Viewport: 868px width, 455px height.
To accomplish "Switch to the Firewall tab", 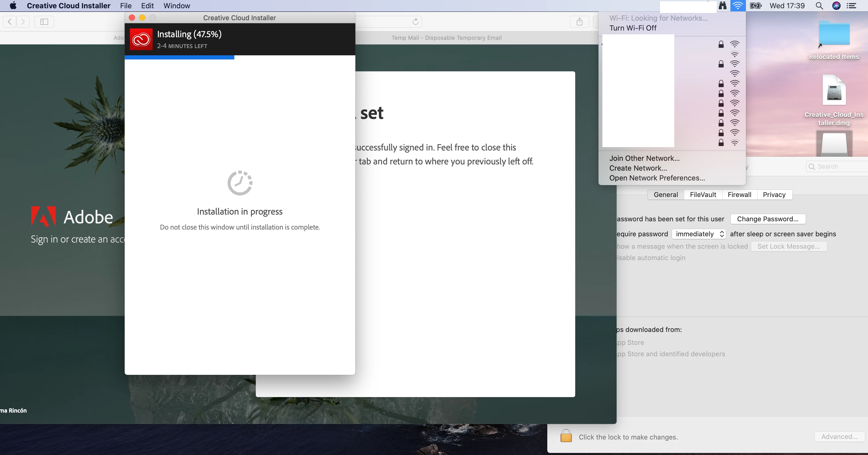I will point(740,195).
